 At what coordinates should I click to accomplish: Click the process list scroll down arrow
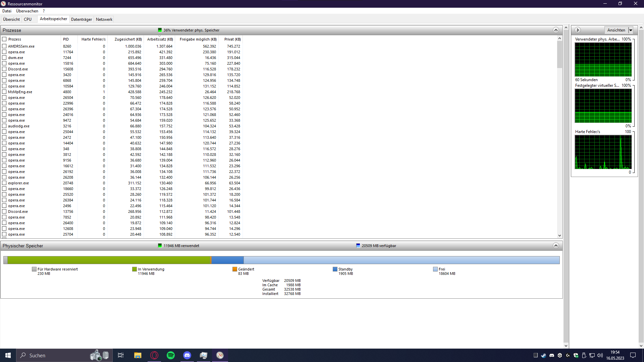[559, 236]
